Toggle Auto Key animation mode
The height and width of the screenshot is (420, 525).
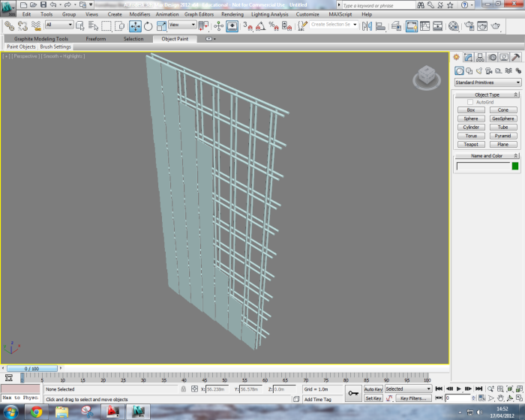(373, 389)
